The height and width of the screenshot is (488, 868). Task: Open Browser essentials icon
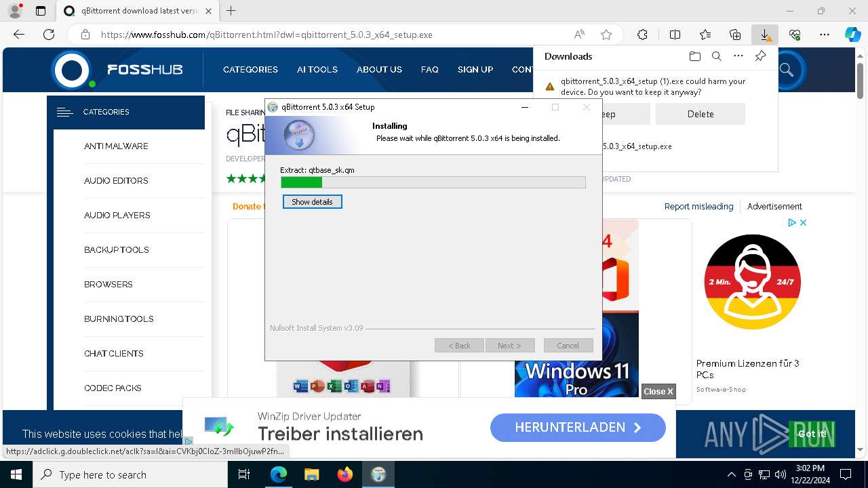(795, 35)
